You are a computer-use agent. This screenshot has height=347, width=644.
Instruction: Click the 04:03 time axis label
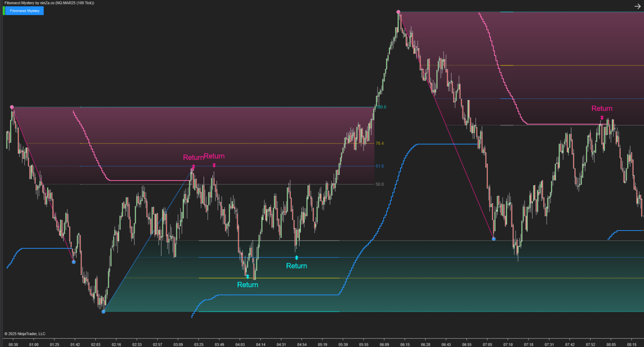click(240, 345)
